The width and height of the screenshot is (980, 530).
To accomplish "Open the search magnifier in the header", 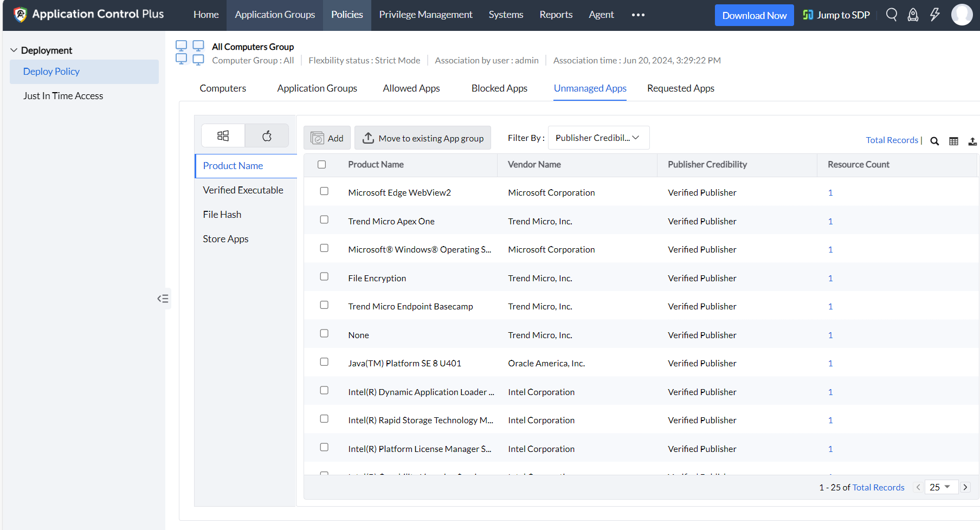I will tap(891, 15).
